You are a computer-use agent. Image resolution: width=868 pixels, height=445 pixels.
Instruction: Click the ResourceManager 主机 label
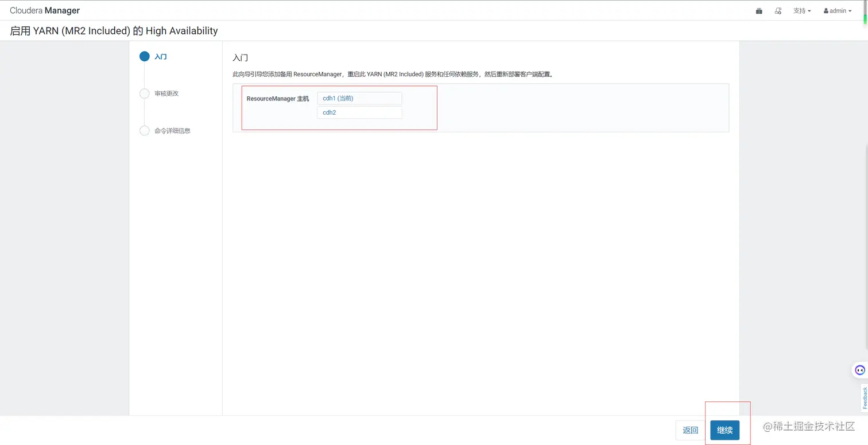tap(277, 99)
